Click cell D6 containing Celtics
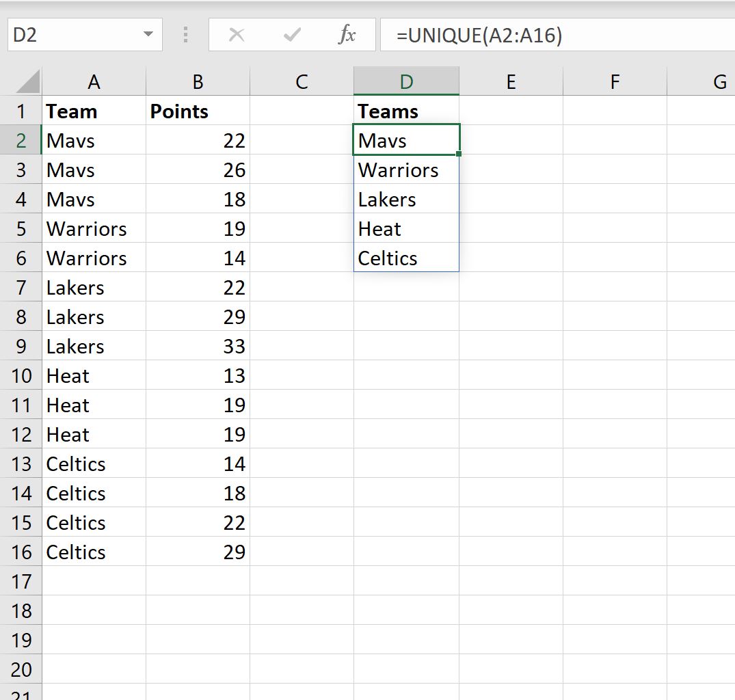Viewport: 735px width, 700px height. pos(406,258)
